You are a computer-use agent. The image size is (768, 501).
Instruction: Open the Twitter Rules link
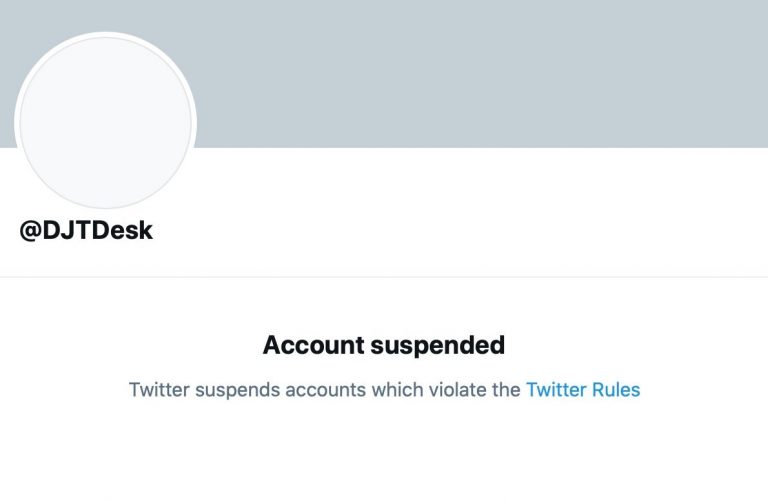[x=583, y=390]
